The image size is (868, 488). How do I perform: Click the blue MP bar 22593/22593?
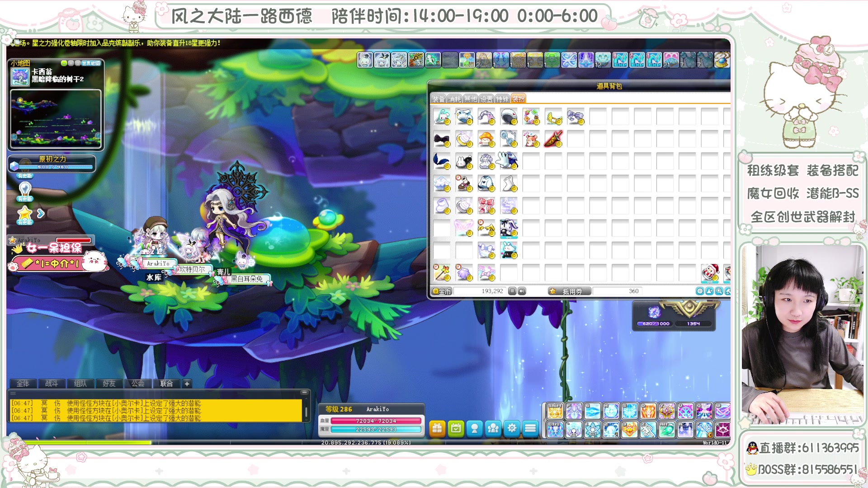click(376, 429)
